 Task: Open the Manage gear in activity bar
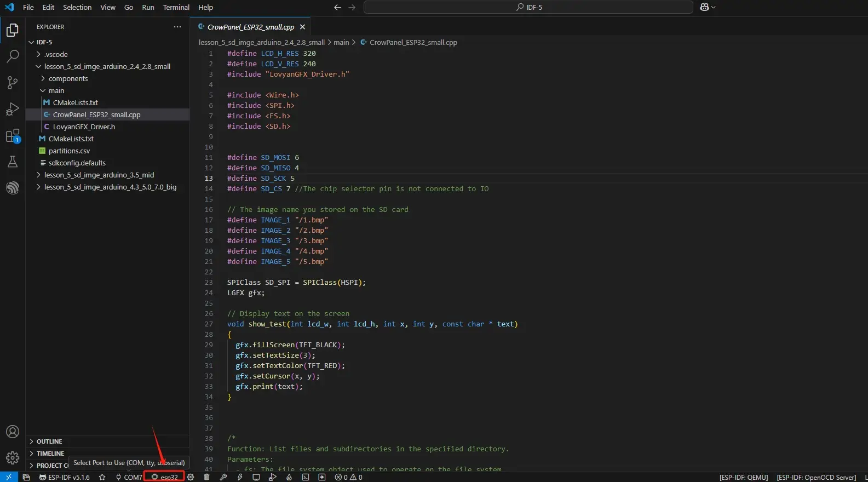tap(12, 457)
